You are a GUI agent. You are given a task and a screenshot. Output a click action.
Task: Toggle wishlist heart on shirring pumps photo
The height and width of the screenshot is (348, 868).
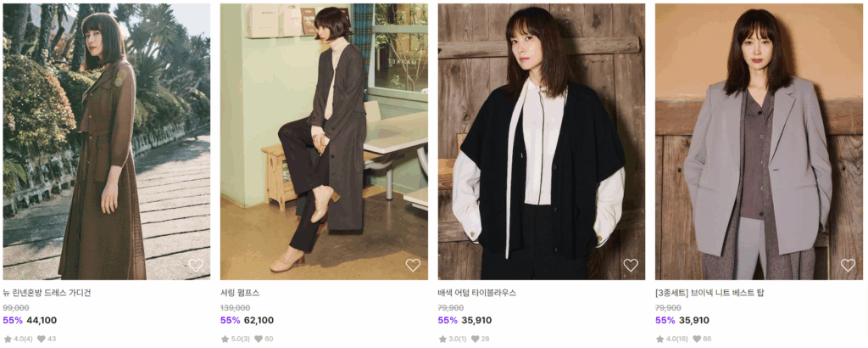pos(413,265)
